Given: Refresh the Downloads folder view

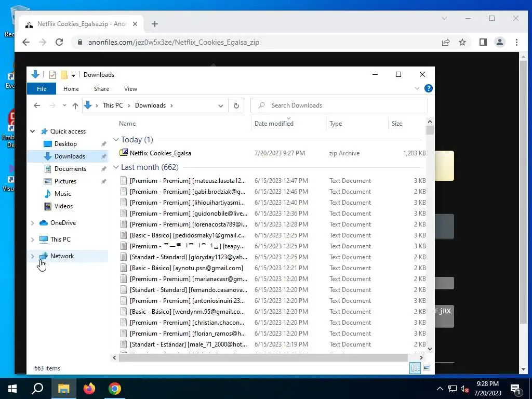Looking at the screenshot, I should pyautogui.click(x=236, y=105).
